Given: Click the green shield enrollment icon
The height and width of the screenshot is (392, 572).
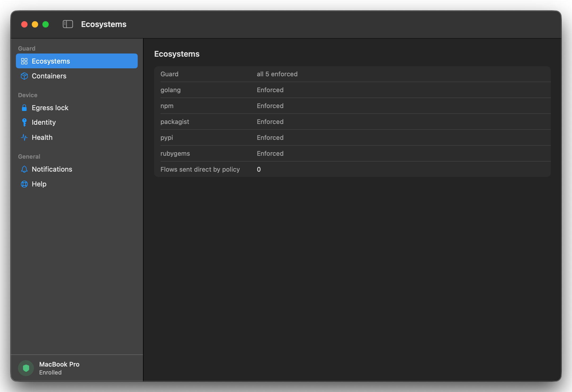Looking at the screenshot, I should point(26,368).
